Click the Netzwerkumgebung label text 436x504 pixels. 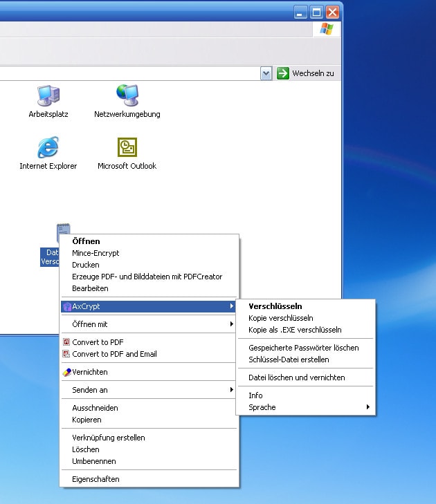click(x=127, y=115)
